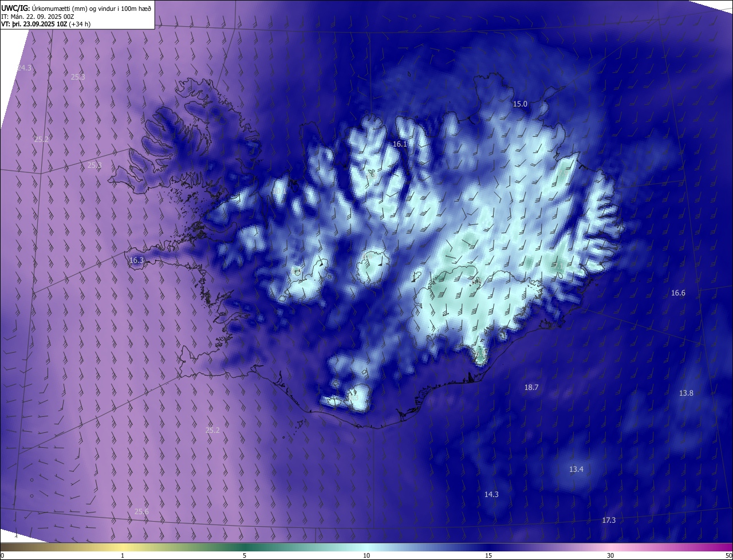Click the VT: þri. 23.09.2025 10Z line
This screenshot has height=560, width=733.
point(46,24)
